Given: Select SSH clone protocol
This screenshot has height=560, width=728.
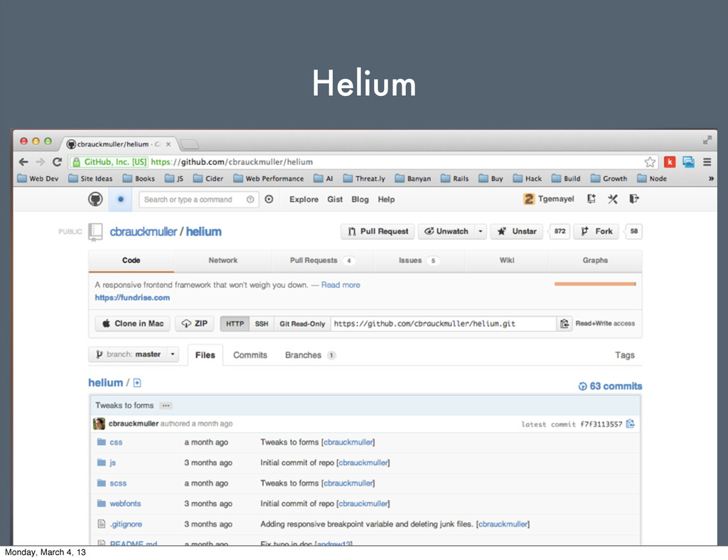Looking at the screenshot, I should (x=262, y=323).
